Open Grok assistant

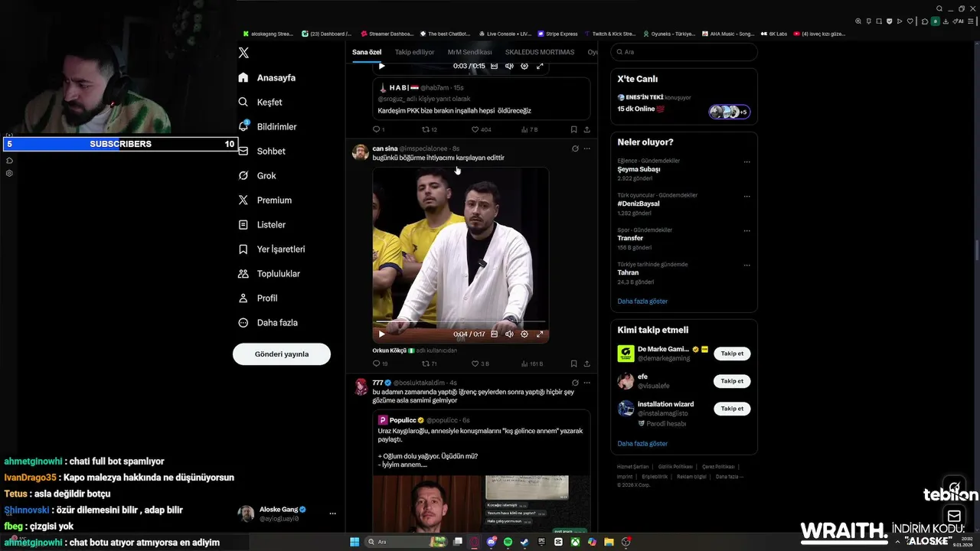pos(256,175)
